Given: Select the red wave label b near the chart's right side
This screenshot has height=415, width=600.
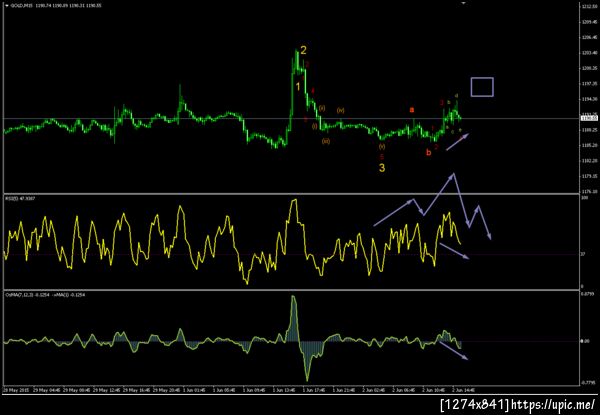Looking at the screenshot, I should [429, 152].
